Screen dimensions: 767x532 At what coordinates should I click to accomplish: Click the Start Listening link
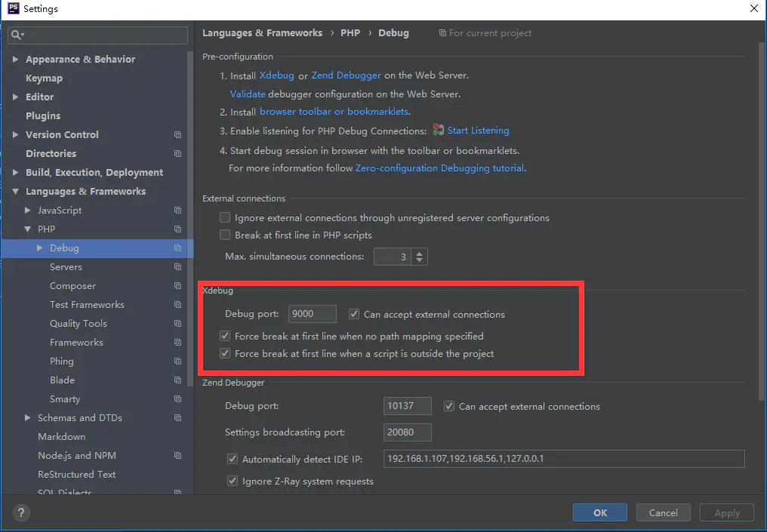478,131
